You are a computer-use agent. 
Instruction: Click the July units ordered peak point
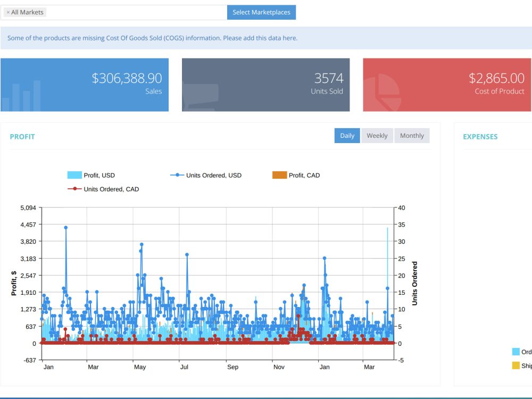[x=187, y=254]
